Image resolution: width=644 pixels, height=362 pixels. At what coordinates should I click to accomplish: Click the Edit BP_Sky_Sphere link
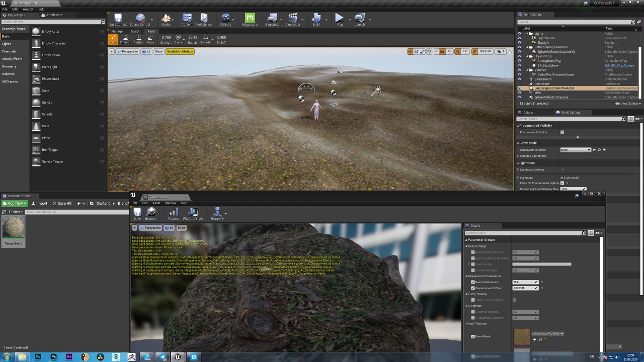619,65
